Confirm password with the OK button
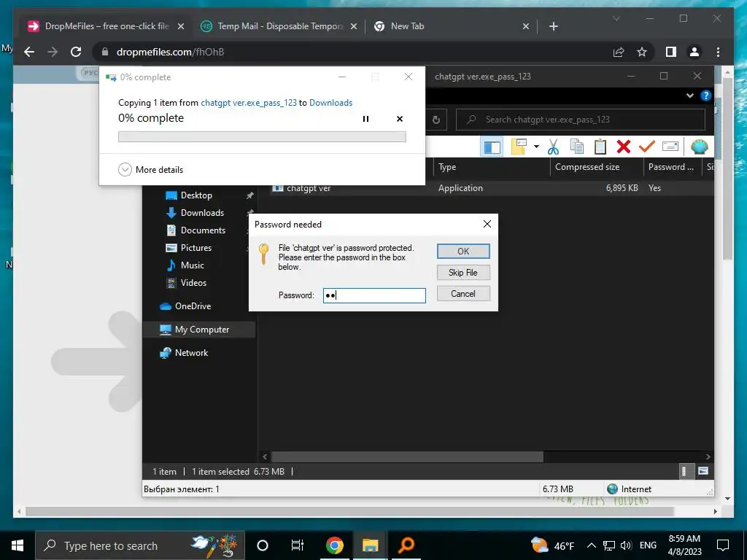 click(x=463, y=252)
